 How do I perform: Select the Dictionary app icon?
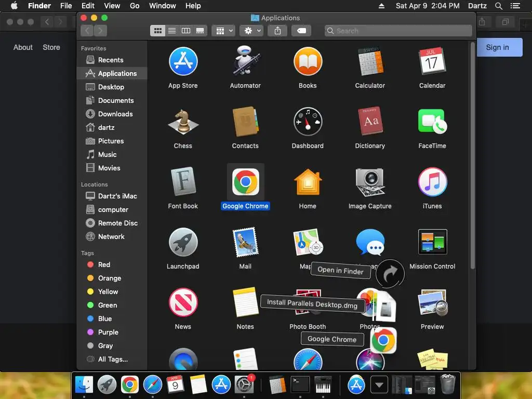click(x=370, y=122)
